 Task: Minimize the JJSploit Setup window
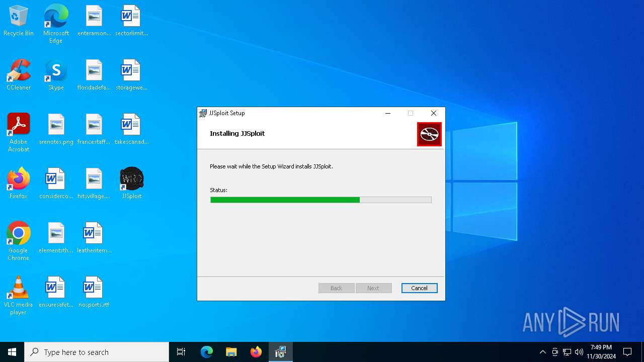pos(388,113)
